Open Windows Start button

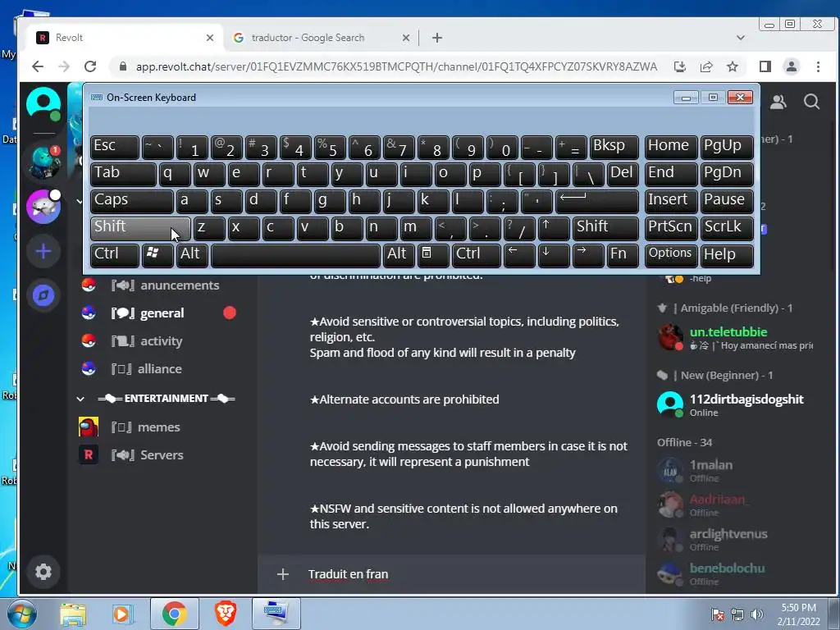[x=21, y=614]
